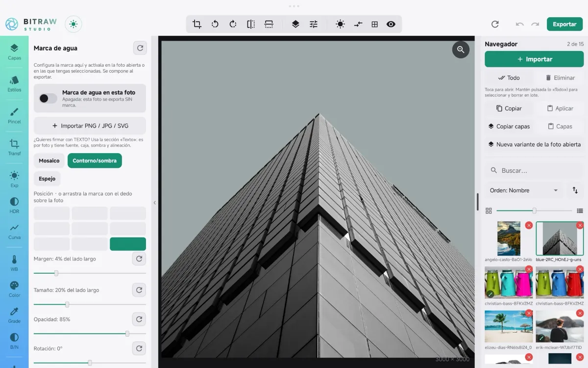
Task: Click the reload icon near undo
Action: coord(495,24)
